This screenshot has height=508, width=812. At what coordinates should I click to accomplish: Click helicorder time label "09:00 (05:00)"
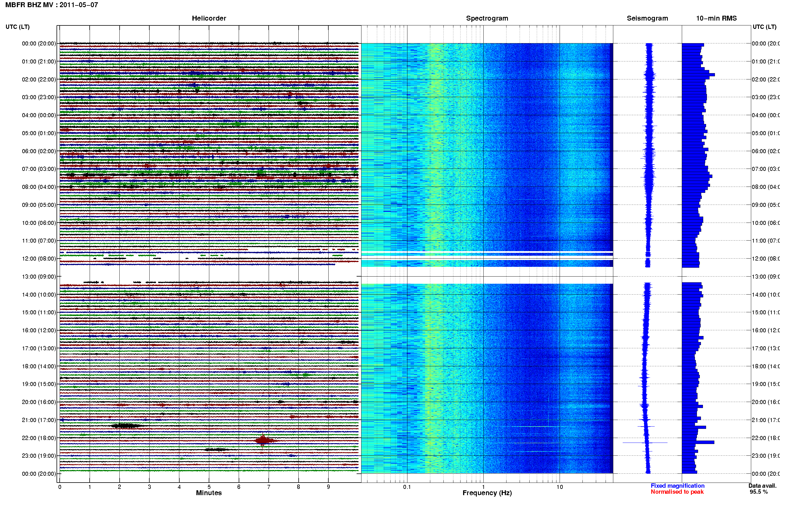(x=39, y=205)
